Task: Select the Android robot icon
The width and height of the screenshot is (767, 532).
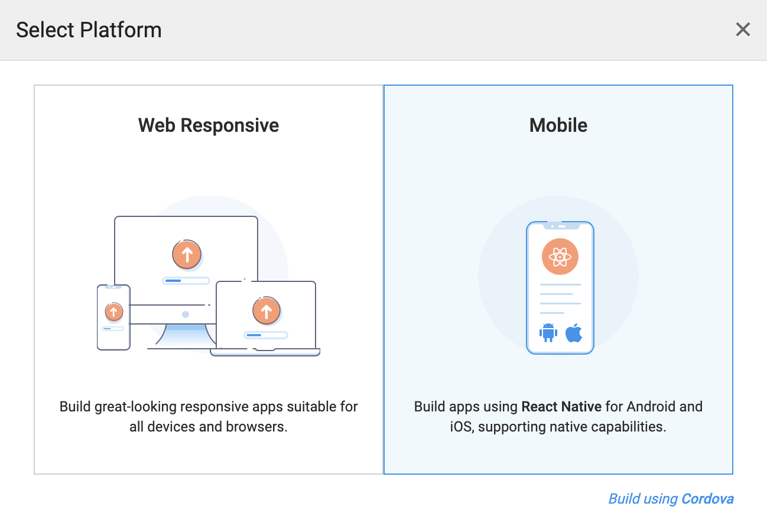Action: (x=547, y=333)
